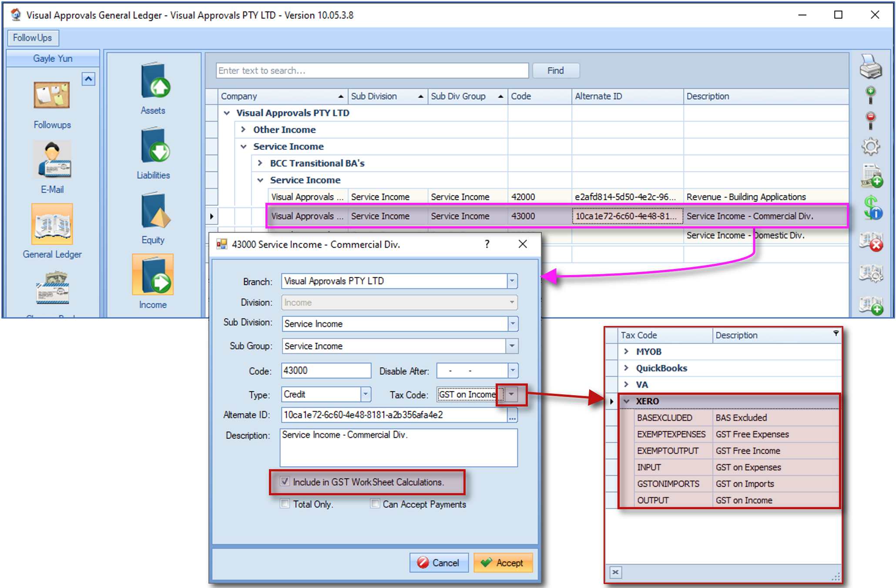Viewport: 896px width, 588px height.
Task: Collapse the Visual Approvals PTY LTD tree node
Action: (x=227, y=113)
